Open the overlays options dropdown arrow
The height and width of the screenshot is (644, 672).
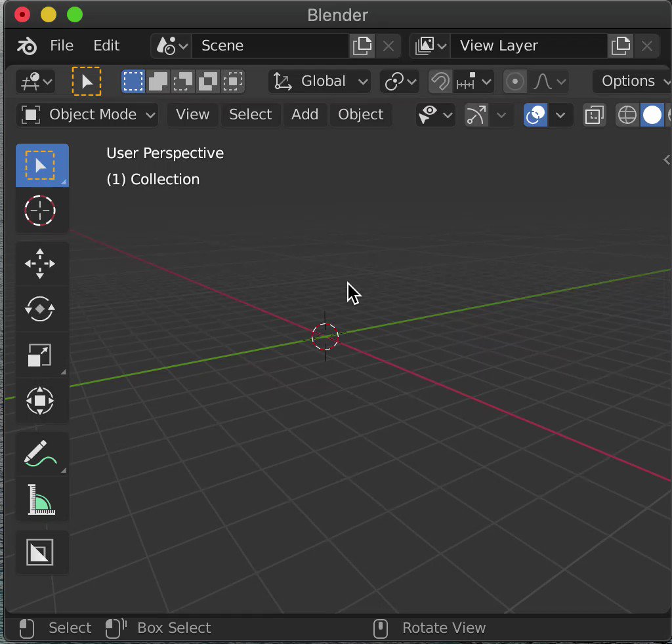[x=560, y=115]
